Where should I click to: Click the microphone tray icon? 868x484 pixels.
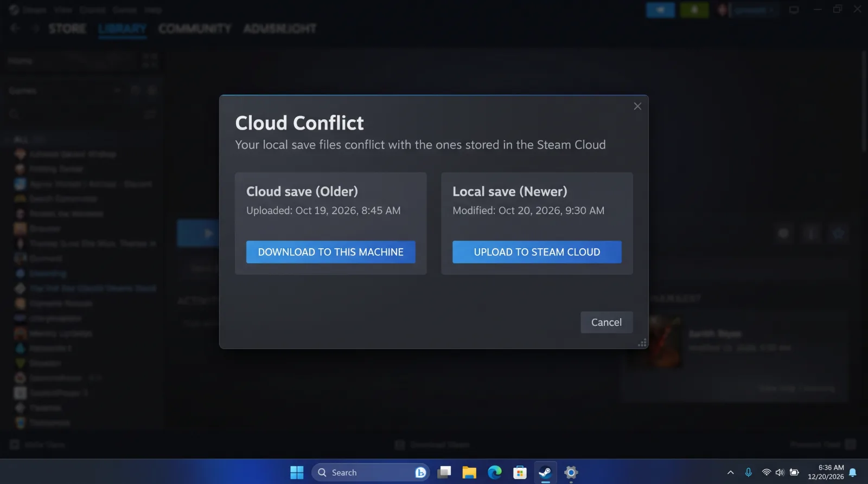[x=749, y=473]
